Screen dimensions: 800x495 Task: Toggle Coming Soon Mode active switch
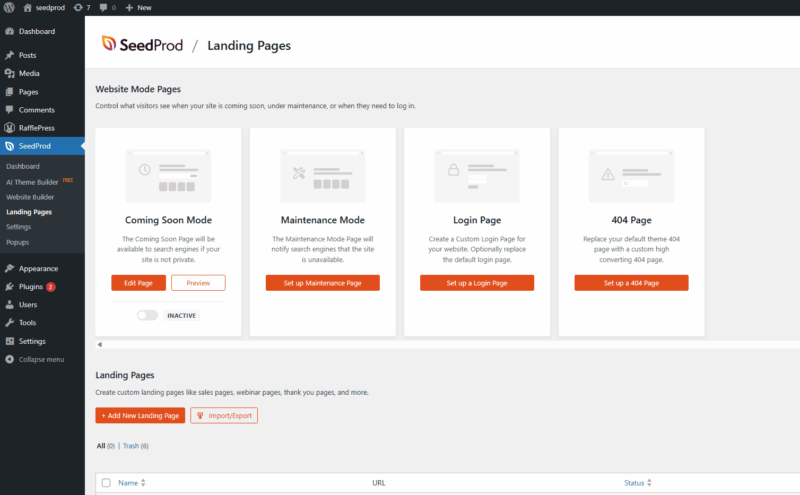point(148,315)
